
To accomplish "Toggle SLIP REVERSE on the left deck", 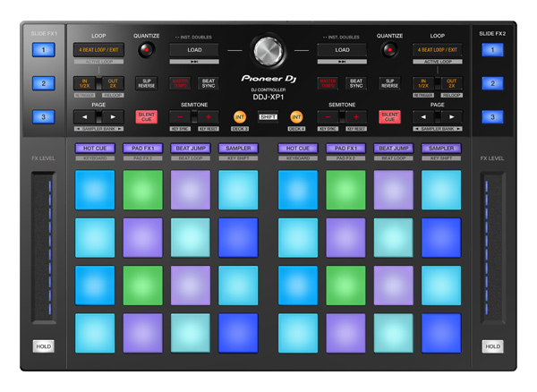I will 146,83.
